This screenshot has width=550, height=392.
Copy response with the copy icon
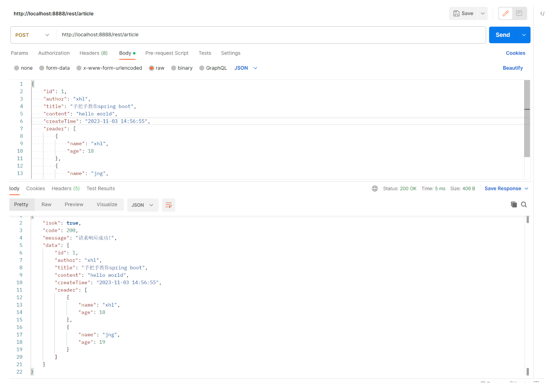point(513,204)
